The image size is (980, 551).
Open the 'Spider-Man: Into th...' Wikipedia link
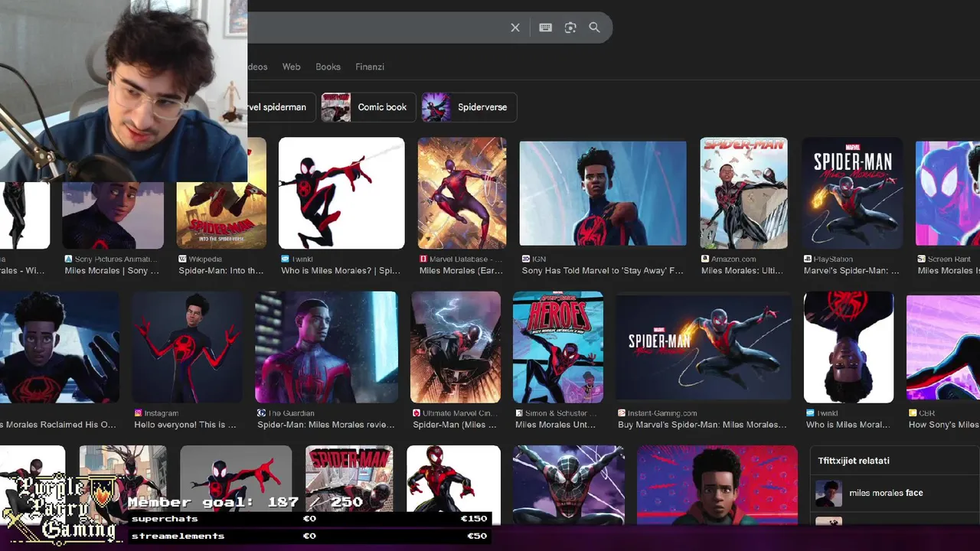pyautogui.click(x=220, y=271)
